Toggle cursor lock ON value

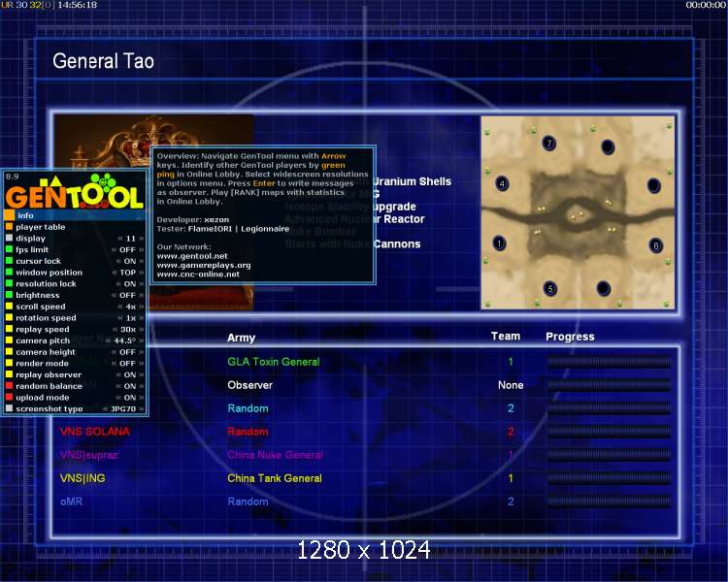(x=130, y=261)
